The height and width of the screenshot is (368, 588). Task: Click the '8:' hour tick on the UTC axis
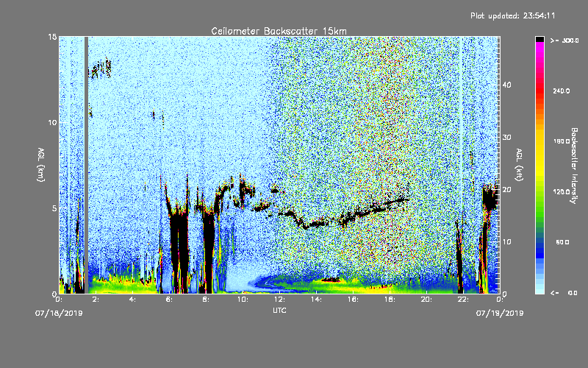[x=206, y=300]
